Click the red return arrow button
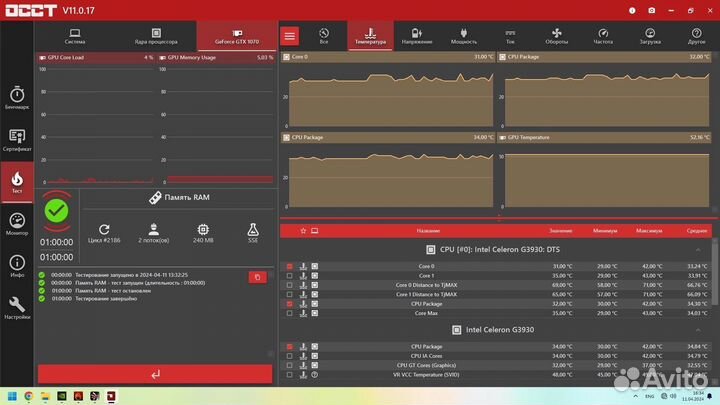The width and height of the screenshot is (720, 405). tap(155, 374)
